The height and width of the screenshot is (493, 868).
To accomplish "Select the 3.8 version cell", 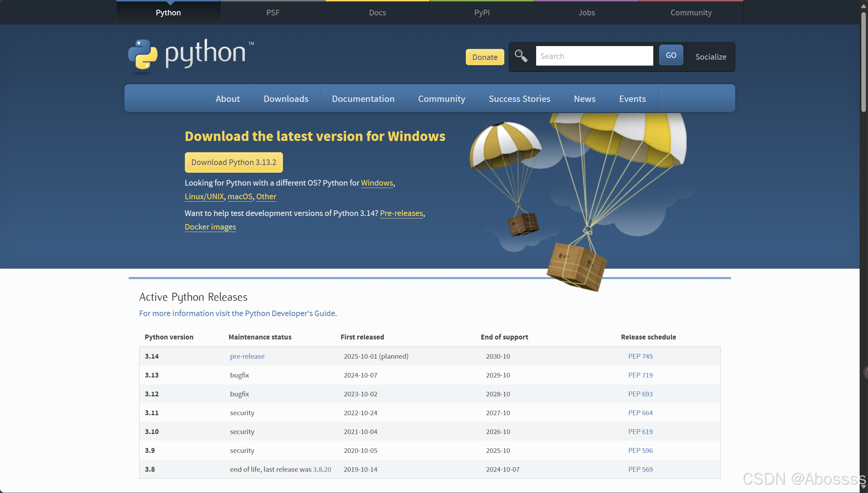I will pos(150,469).
